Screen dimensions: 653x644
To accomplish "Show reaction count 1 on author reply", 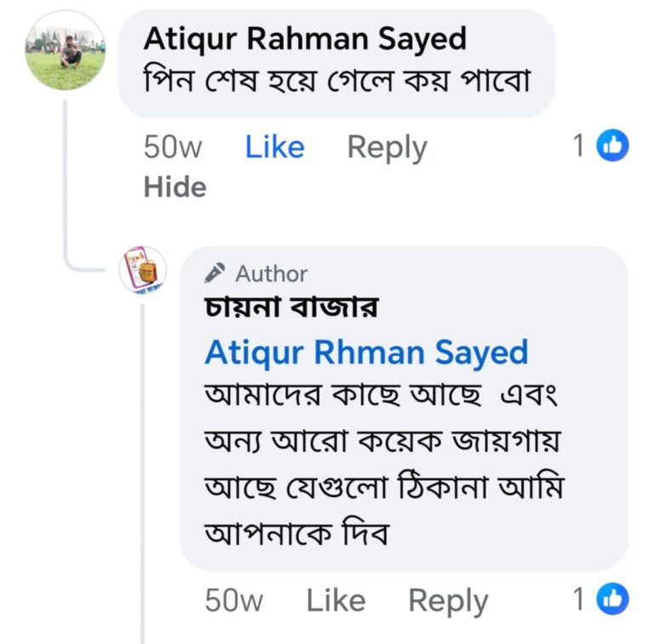I will [x=578, y=599].
